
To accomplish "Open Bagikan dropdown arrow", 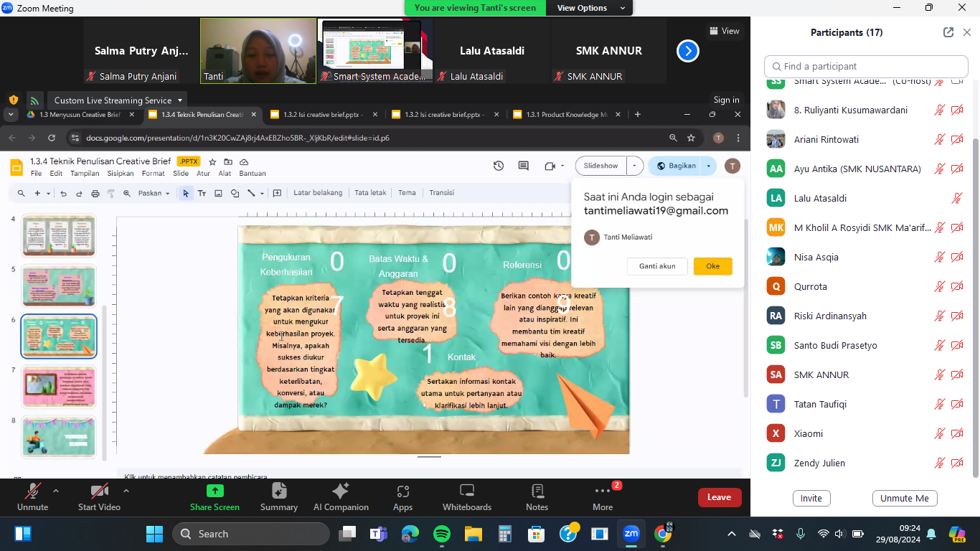I will (709, 166).
